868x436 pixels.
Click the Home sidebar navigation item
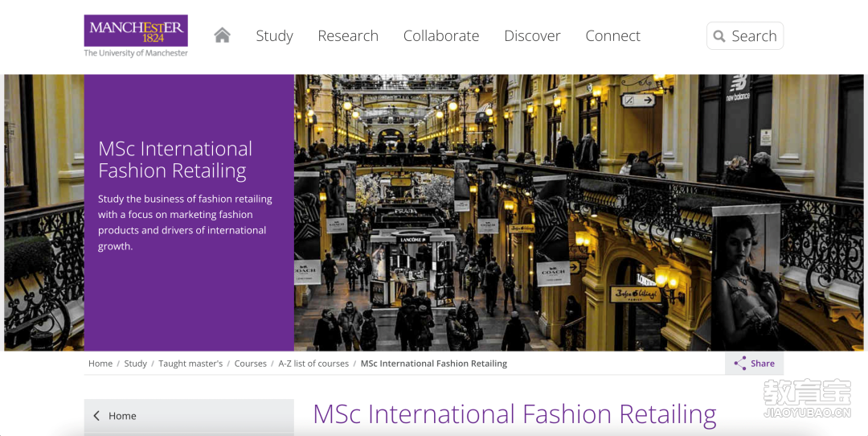point(189,416)
